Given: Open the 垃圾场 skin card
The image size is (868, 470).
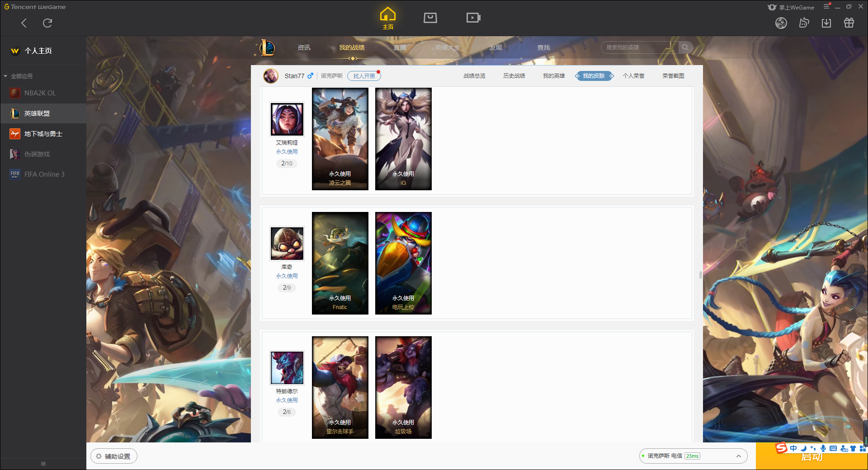Looking at the screenshot, I should (x=403, y=387).
